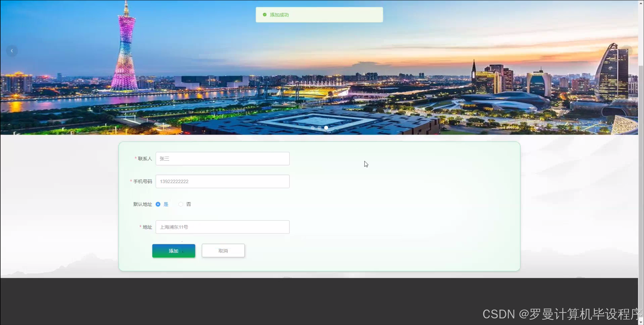This screenshot has width=644, height=325.
Task: Select 否 radio for default address
Action: pyautogui.click(x=181, y=204)
